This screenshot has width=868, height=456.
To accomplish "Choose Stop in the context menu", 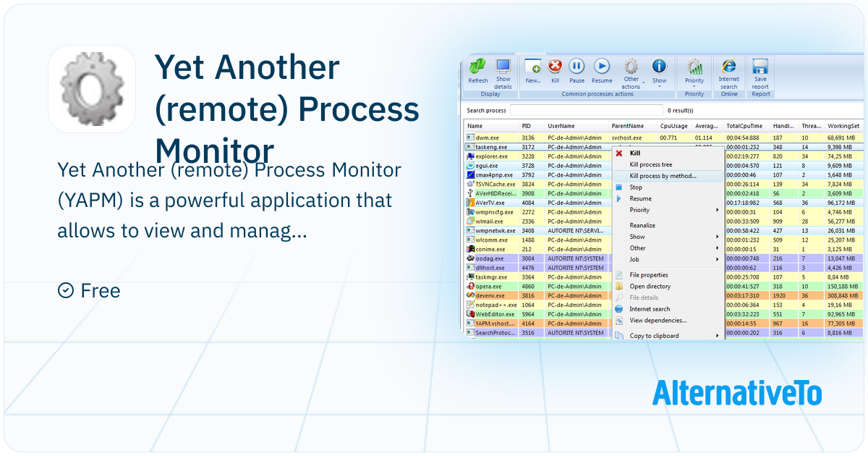I will tap(668, 187).
